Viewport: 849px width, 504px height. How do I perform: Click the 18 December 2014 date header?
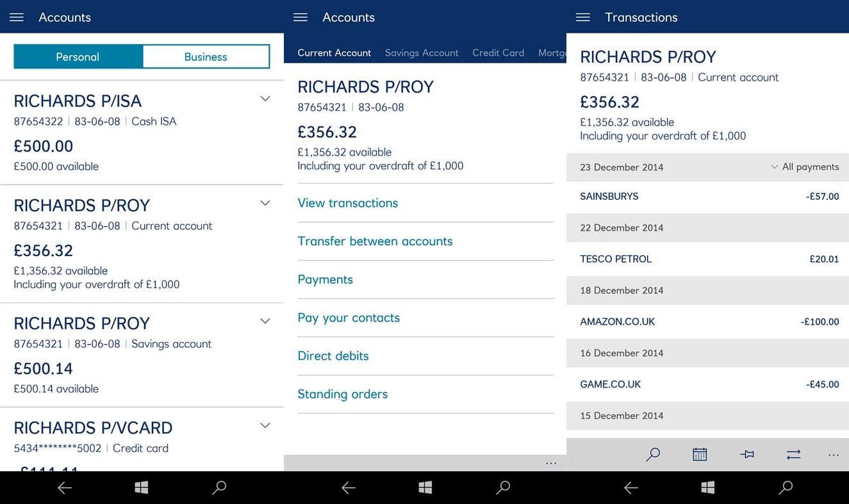[622, 290]
